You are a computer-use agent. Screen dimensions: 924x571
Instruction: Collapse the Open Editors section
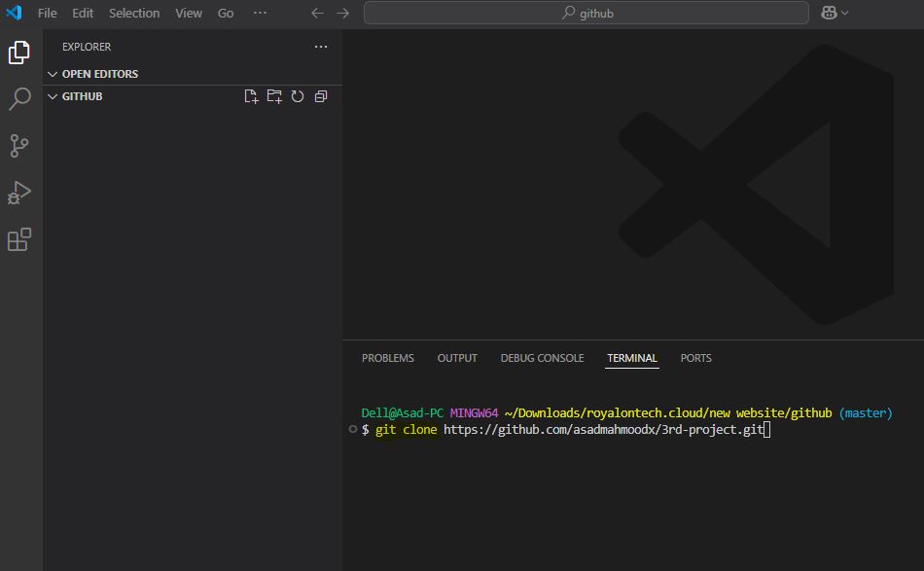pos(193,74)
